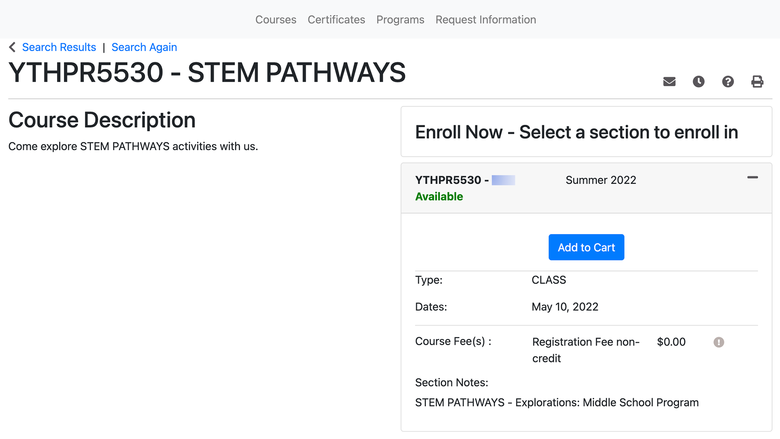780x439 pixels.
Task: Click the YTHPR5530 - STEM PATHWAYS page title
Action: [207, 73]
